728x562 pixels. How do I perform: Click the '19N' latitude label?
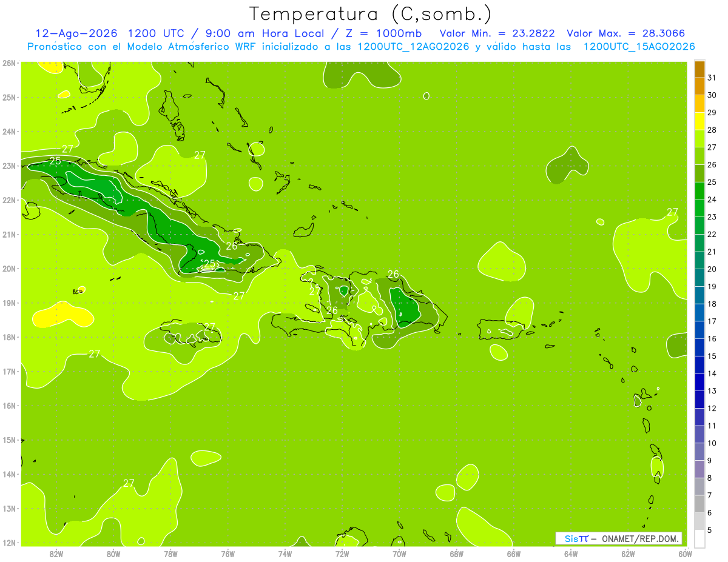coord(8,303)
